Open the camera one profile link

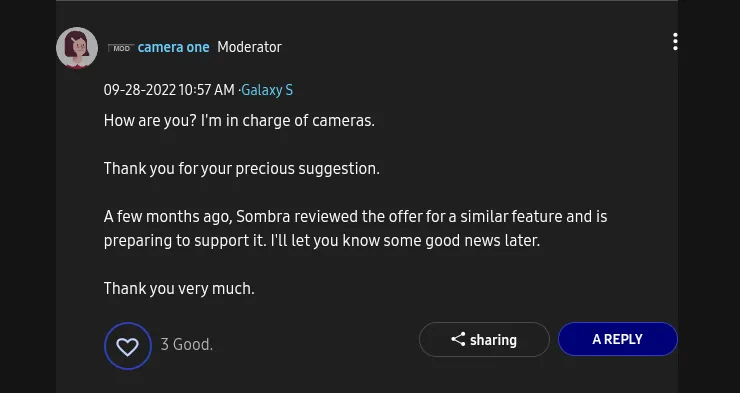[173, 47]
